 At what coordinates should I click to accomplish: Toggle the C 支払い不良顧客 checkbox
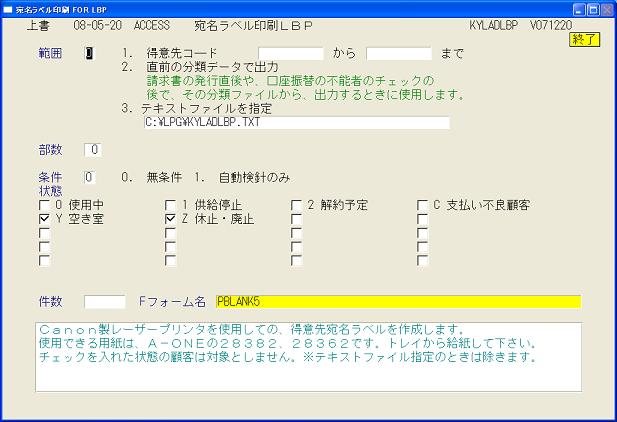pyautogui.click(x=423, y=205)
